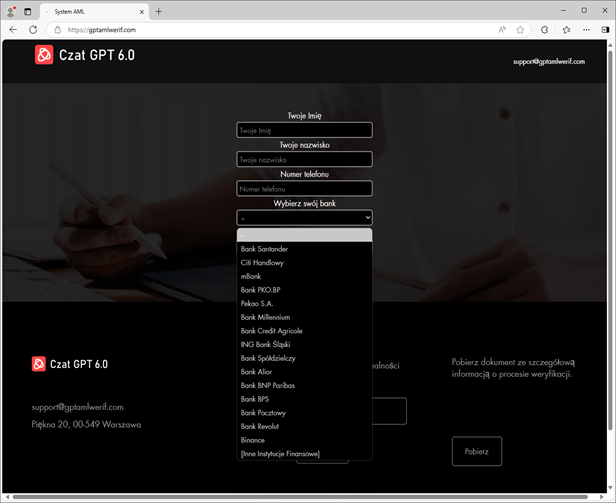This screenshot has height=503, width=616.
Task: Choose [Inne Instytucje Finansowe] option
Action: (x=280, y=453)
